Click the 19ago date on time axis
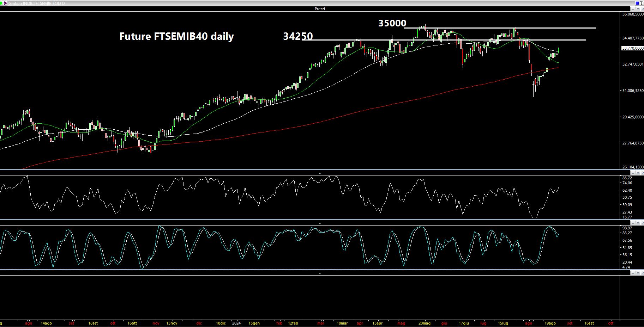The image size is (644, 327). [x=550, y=323]
